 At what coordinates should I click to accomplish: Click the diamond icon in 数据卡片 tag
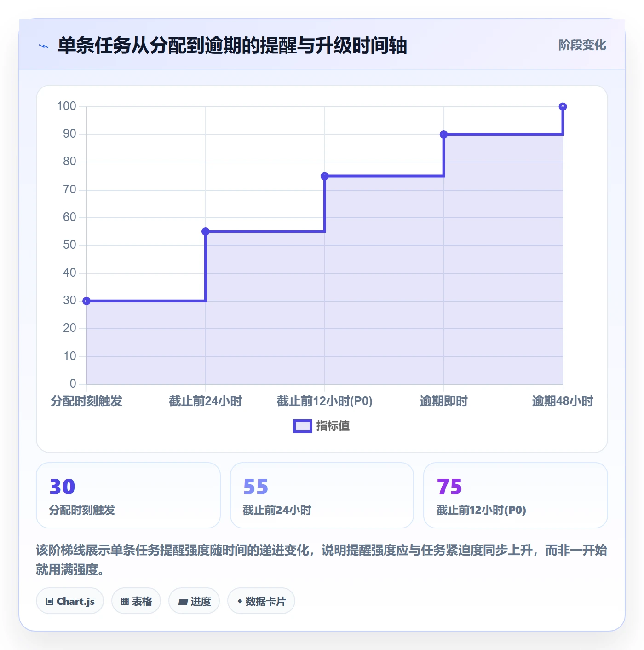tap(240, 601)
